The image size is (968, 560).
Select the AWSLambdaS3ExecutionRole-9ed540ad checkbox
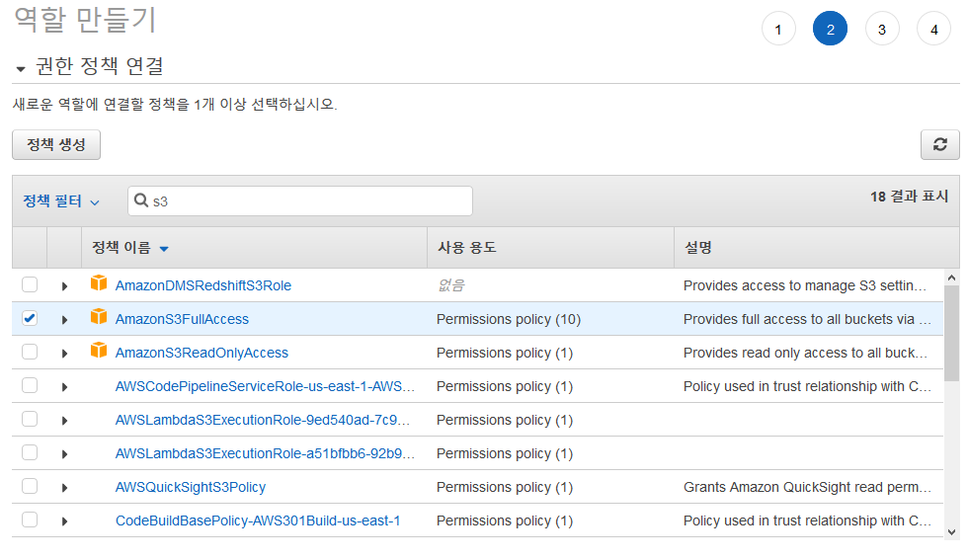30,419
